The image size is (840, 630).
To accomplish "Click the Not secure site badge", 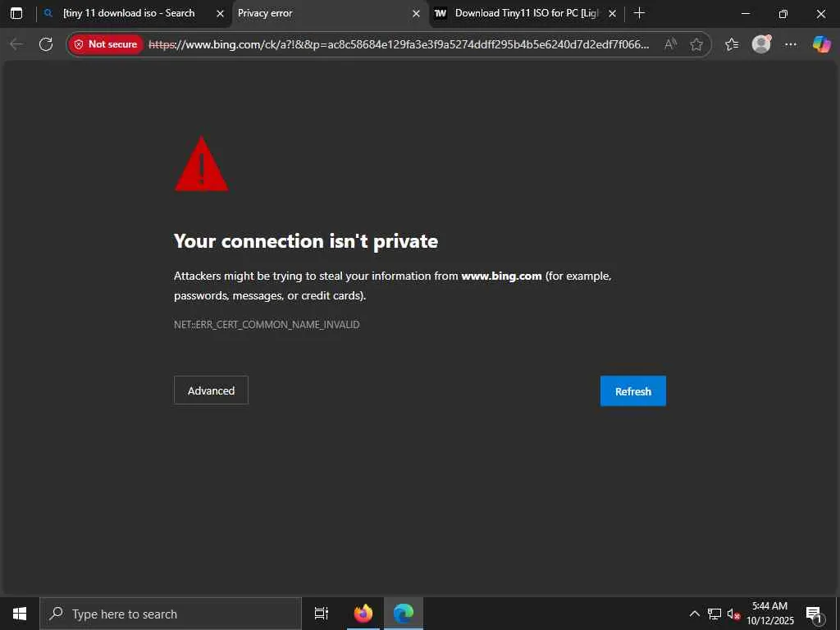I will click(x=106, y=44).
